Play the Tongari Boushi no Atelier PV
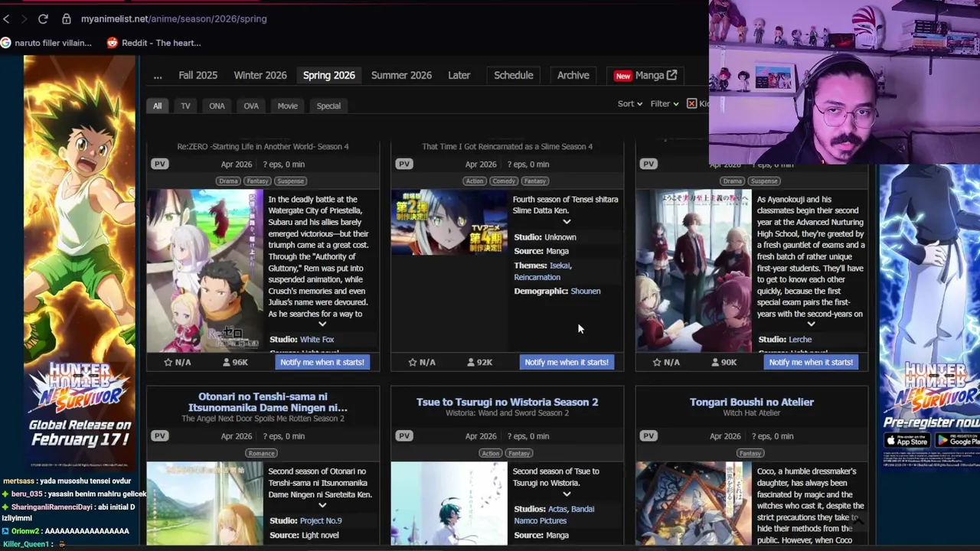This screenshot has width=980, height=551. 648,436
